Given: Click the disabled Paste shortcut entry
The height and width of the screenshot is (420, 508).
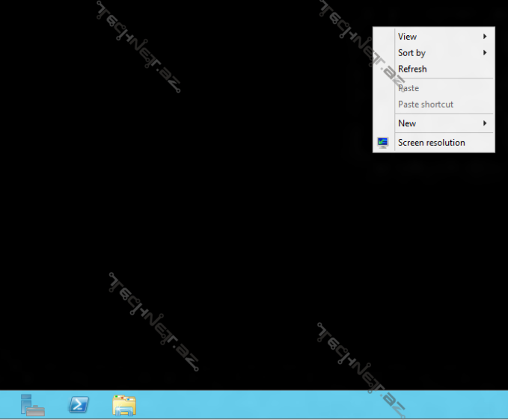Looking at the screenshot, I should 426,105.
